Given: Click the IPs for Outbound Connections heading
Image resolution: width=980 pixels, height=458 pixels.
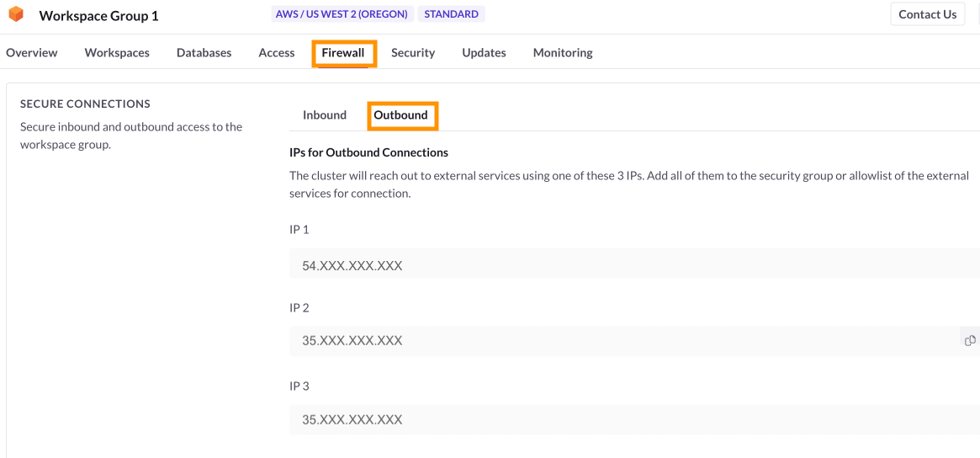Looking at the screenshot, I should coord(368,152).
